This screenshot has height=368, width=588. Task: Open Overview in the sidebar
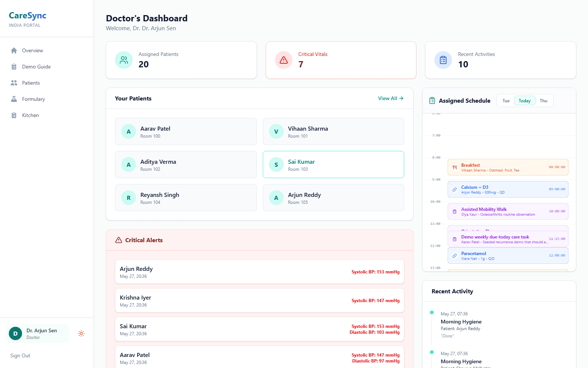47,50
